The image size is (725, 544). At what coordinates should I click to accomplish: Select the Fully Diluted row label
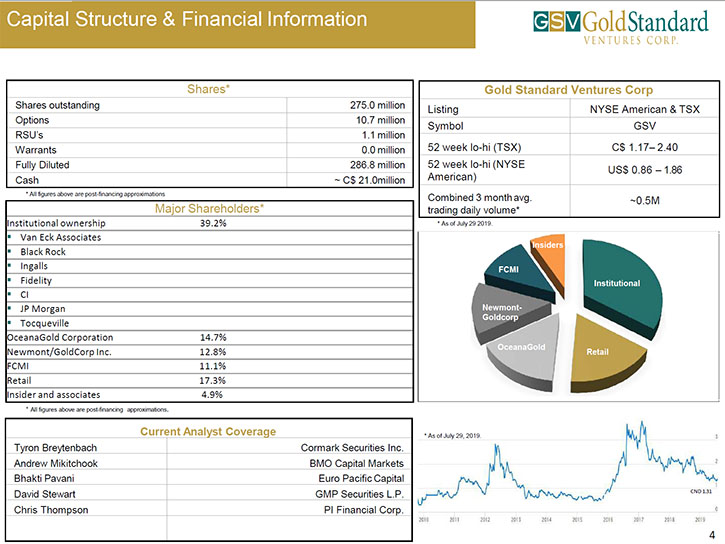42,165
